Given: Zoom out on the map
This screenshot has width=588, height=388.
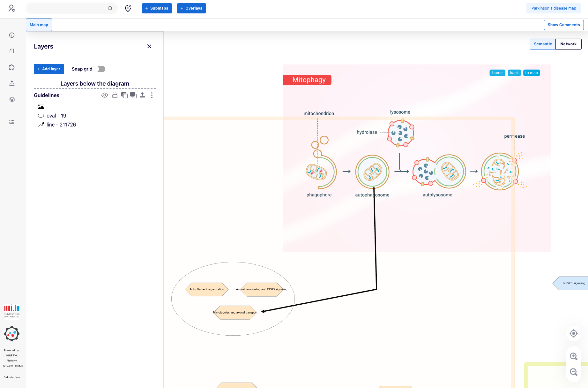Looking at the screenshot, I should 573,372.
